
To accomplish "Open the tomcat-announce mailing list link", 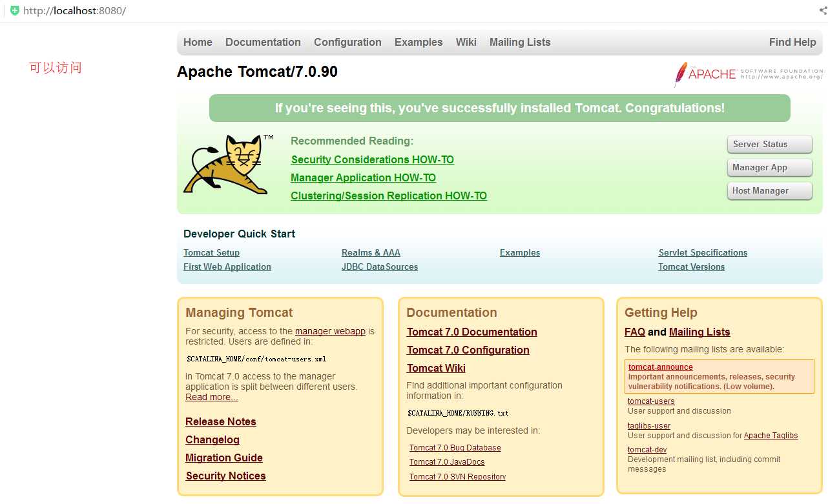I will [x=661, y=367].
